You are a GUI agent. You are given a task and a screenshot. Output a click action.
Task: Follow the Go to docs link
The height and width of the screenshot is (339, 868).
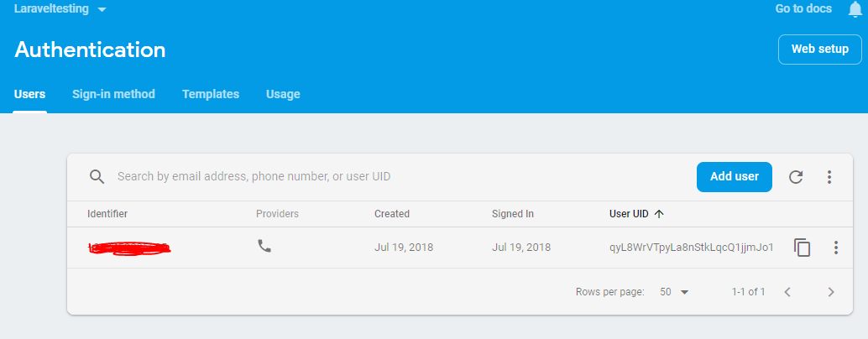pos(803,9)
